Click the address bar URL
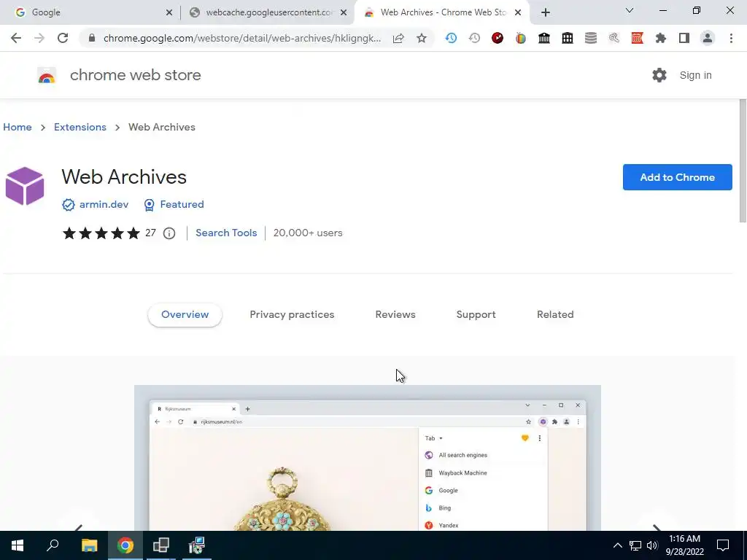747x560 pixels. [242, 38]
